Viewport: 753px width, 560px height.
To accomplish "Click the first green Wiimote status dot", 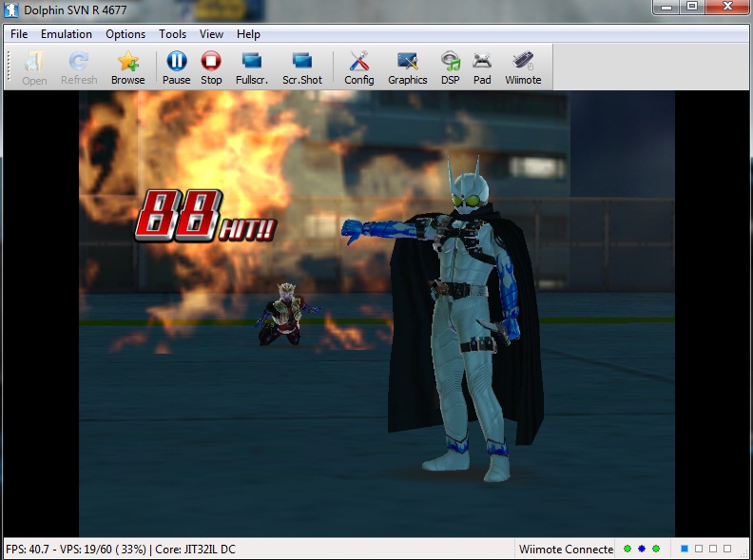I will pos(627,549).
